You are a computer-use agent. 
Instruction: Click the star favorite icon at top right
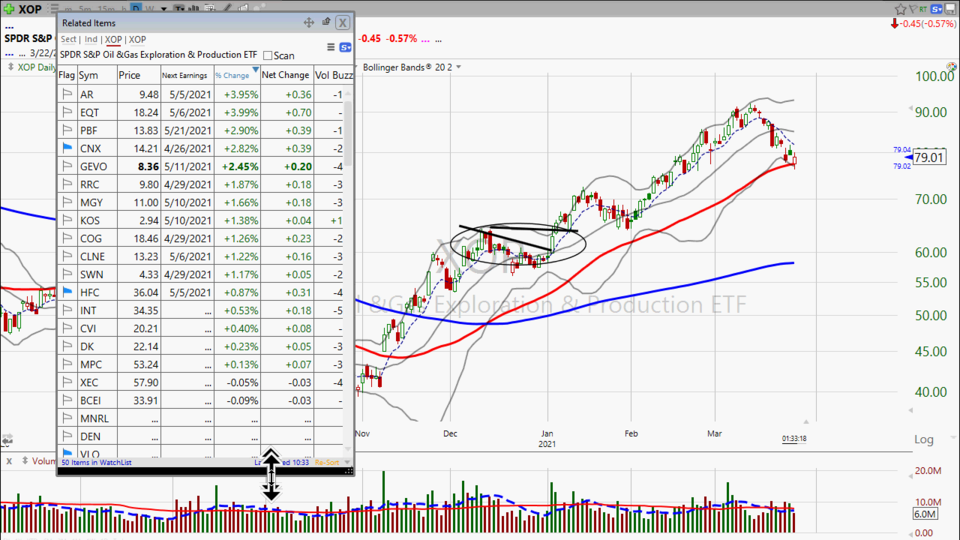pyautogui.click(x=899, y=8)
